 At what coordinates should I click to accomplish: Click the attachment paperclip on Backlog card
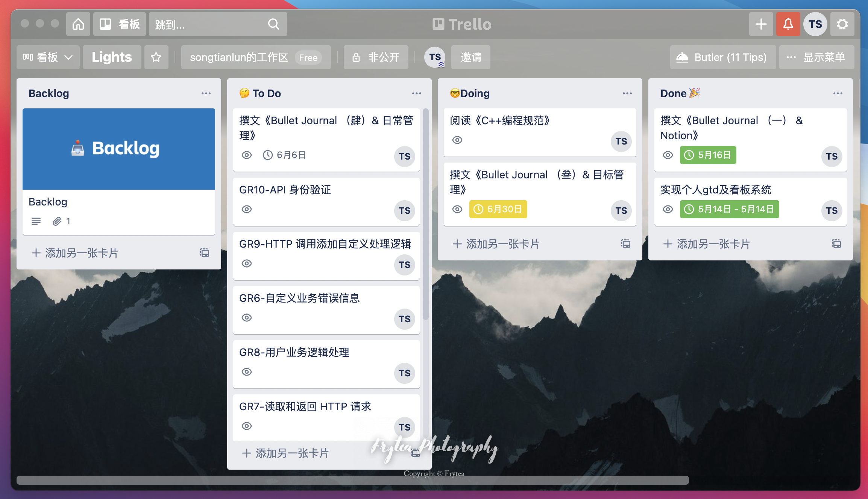click(x=57, y=221)
